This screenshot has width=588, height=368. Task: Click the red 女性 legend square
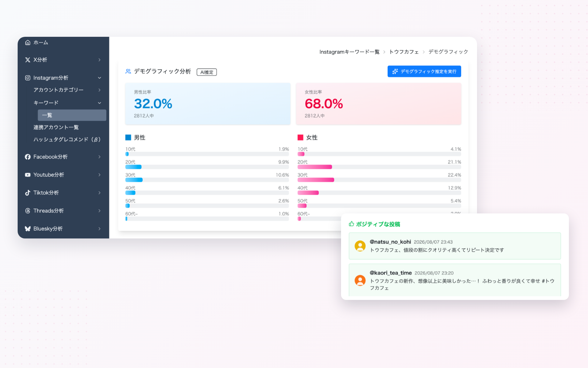point(300,137)
